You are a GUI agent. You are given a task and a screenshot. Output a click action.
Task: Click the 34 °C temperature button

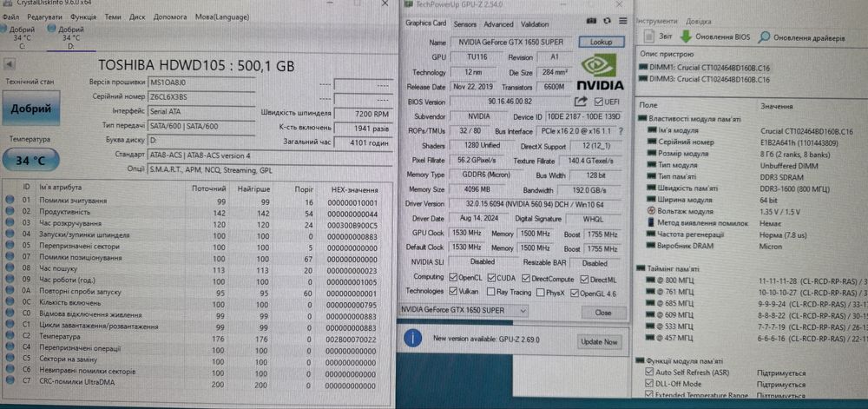[x=30, y=161]
